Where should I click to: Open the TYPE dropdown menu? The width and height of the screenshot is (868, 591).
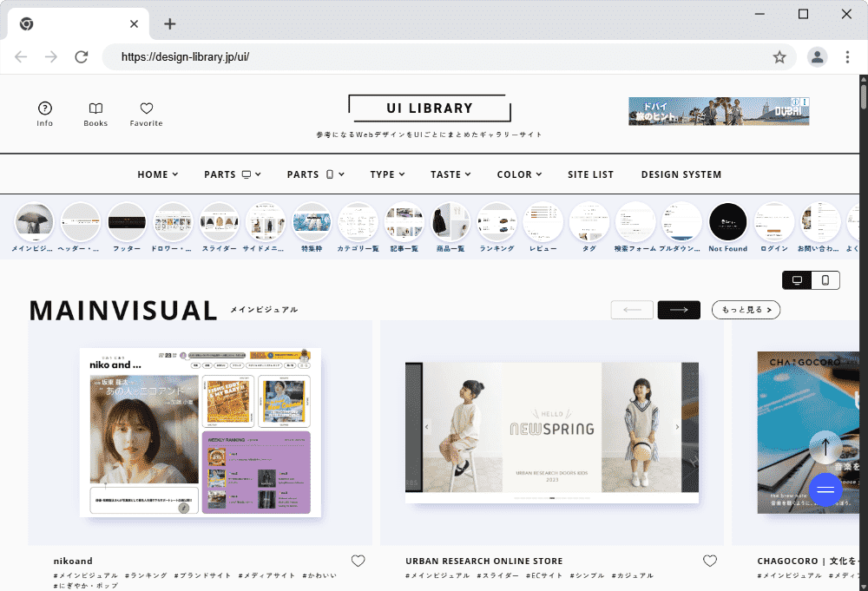click(x=387, y=174)
